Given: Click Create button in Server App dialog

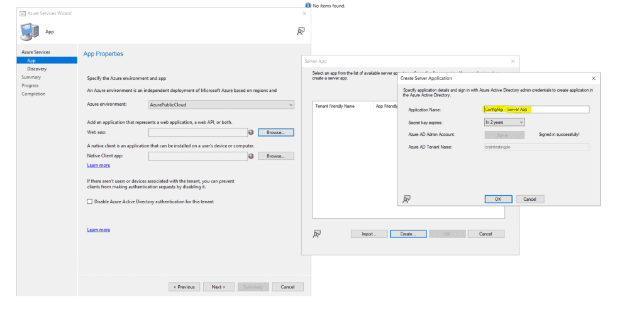Looking at the screenshot, I should (x=408, y=234).
